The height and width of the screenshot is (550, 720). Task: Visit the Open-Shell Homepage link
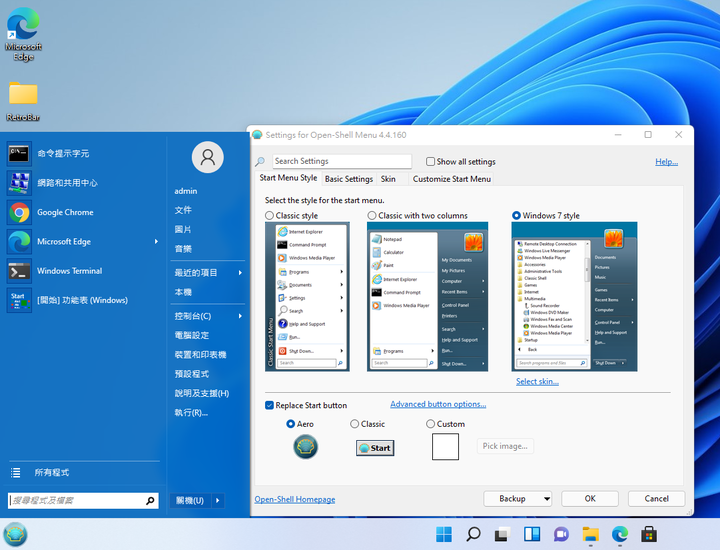(x=295, y=499)
